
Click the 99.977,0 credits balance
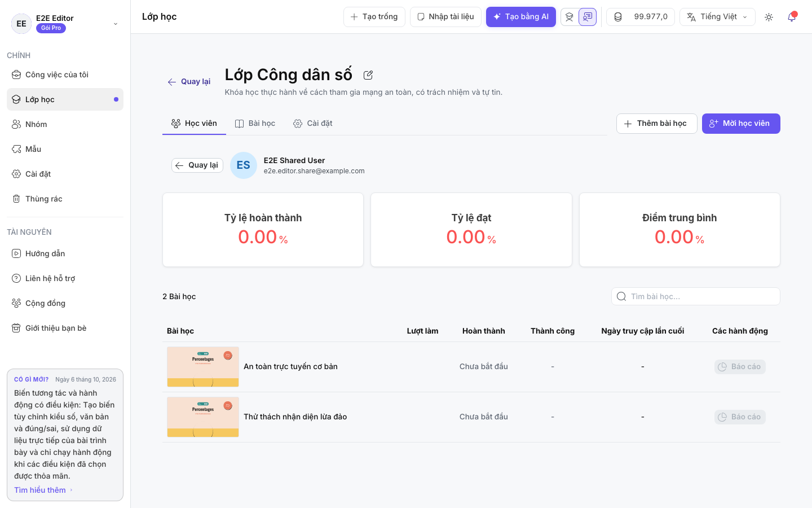pos(651,17)
